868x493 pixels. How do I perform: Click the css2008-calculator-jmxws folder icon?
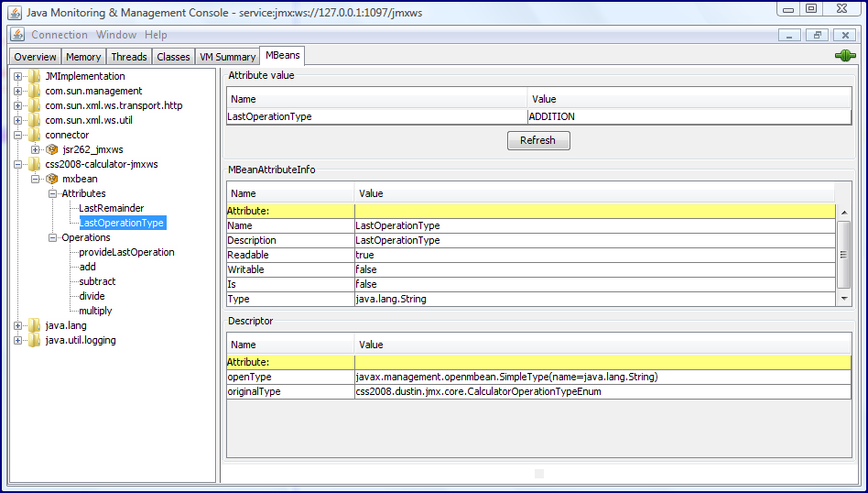coord(35,164)
